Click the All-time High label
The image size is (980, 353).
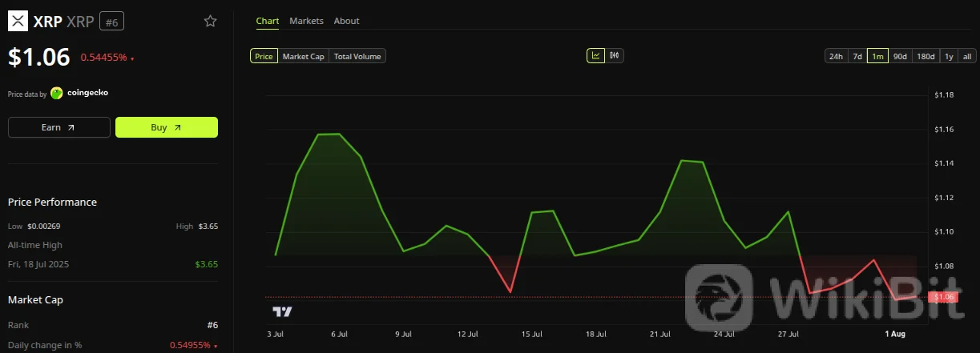pos(35,245)
